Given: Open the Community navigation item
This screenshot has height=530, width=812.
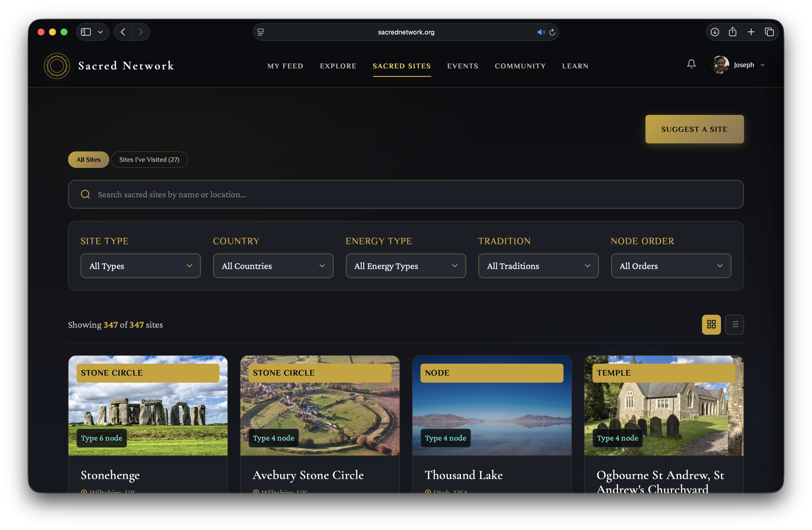Looking at the screenshot, I should click(520, 66).
